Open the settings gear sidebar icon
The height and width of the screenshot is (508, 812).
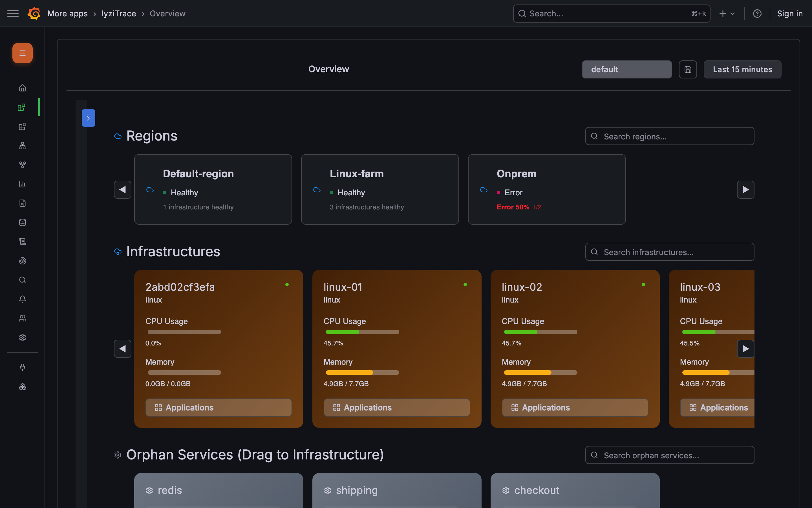point(23,337)
